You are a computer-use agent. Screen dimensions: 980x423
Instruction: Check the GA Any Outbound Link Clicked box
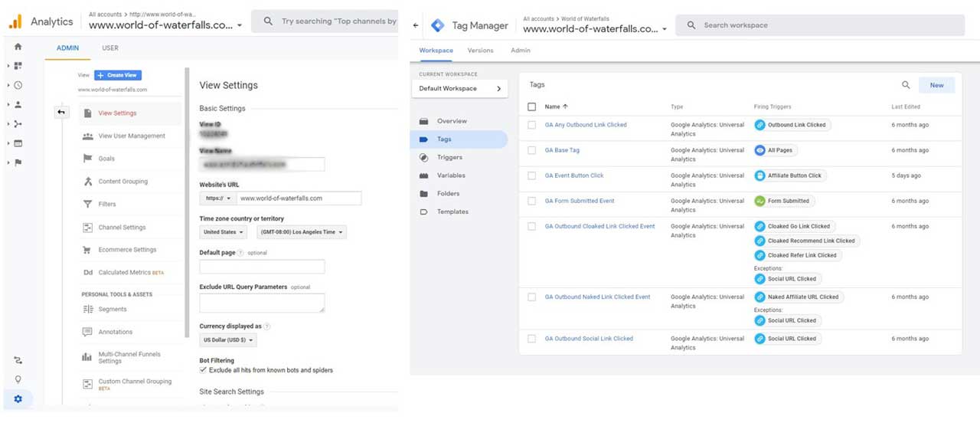(x=532, y=125)
